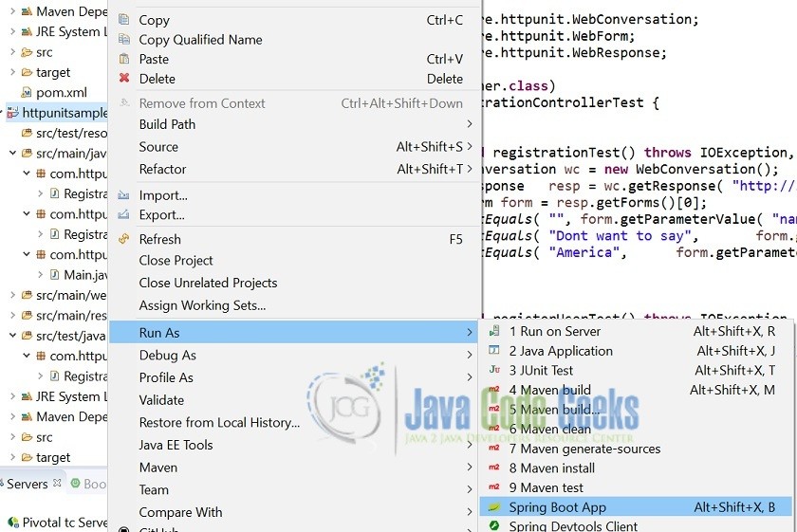The width and height of the screenshot is (797, 532).
Task: Switch to the Servers tab
Action: [27, 484]
